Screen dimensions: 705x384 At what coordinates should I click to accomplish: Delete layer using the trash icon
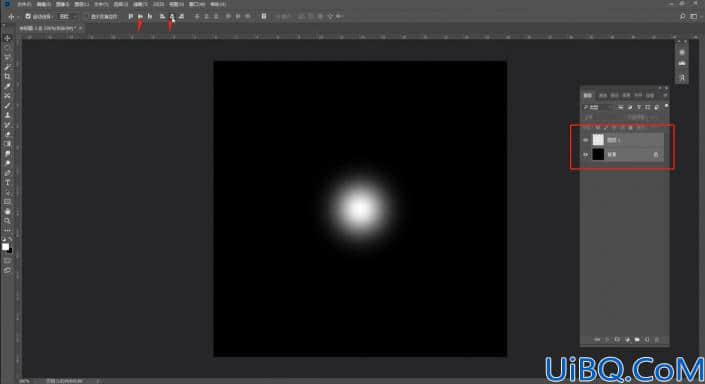click(657, 339)
